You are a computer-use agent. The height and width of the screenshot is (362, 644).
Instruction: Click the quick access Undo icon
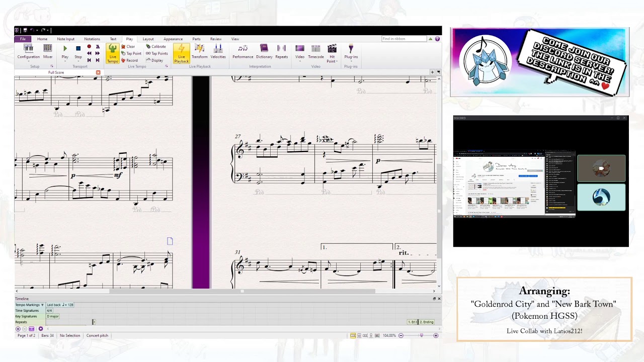(x=32, y=30)
